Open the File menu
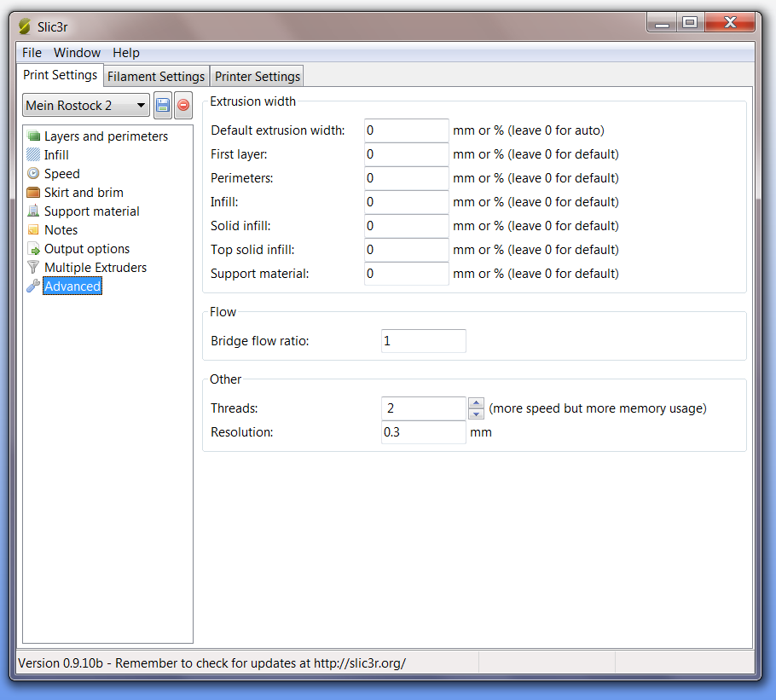The width and height of the screenshot is (776, 700). click(x=31, y=52)
